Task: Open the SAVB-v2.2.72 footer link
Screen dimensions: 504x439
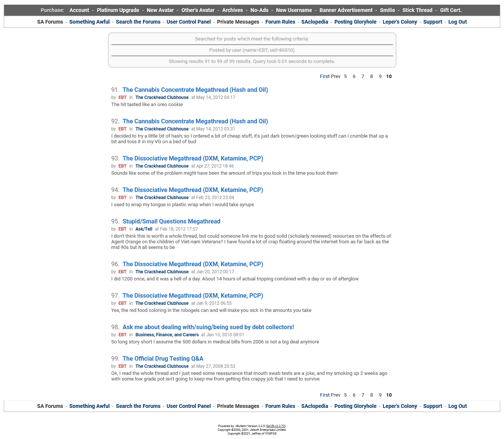Action: click(275, 426)
